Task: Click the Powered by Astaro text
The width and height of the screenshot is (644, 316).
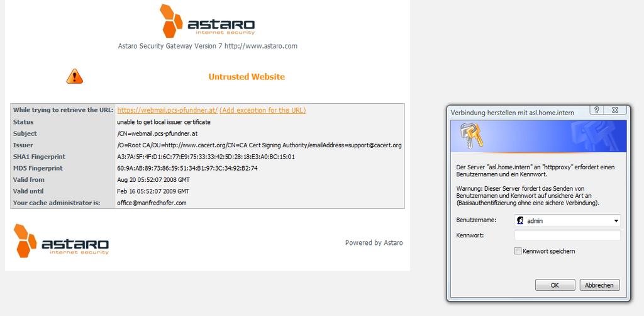Action: click(374, 243)
